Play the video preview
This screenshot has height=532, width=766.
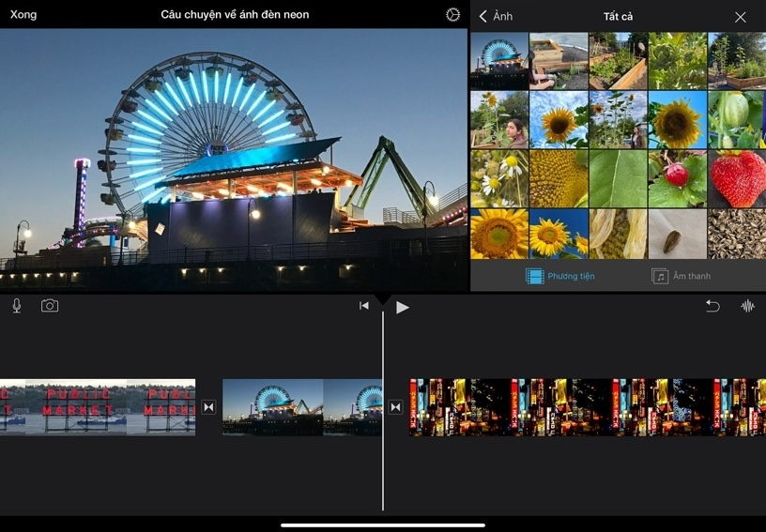402,307
